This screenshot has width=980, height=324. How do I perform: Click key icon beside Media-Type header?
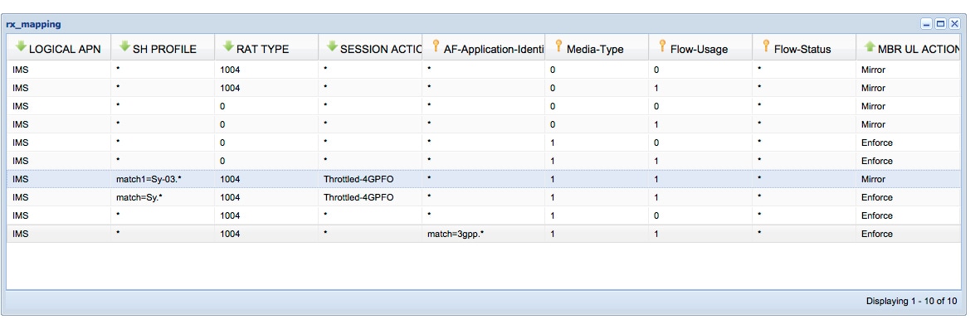coord(558,46)
